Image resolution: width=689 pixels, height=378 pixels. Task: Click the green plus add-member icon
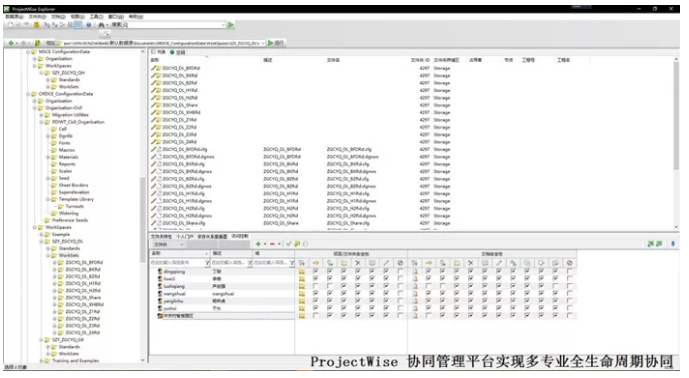258,244
